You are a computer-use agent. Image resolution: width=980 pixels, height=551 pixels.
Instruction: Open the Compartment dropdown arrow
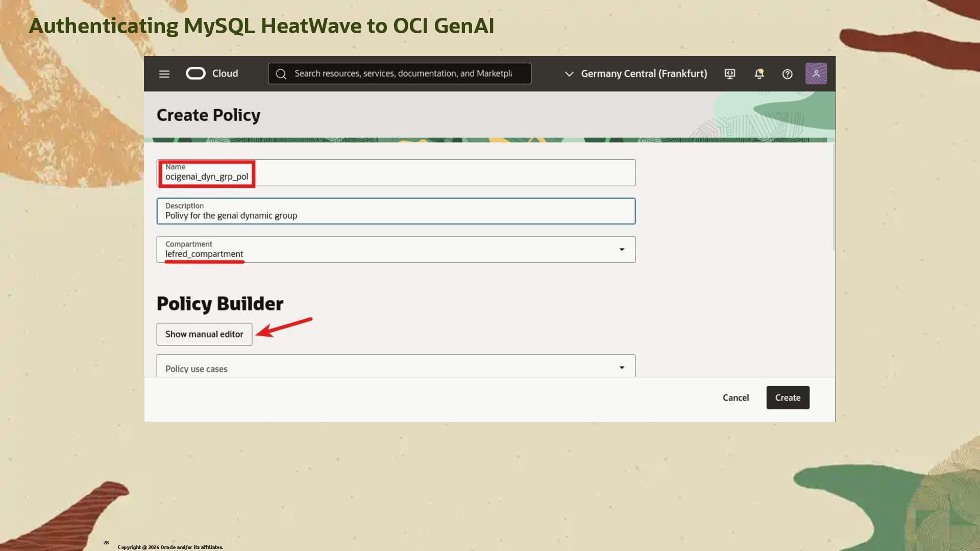(622, 249)
